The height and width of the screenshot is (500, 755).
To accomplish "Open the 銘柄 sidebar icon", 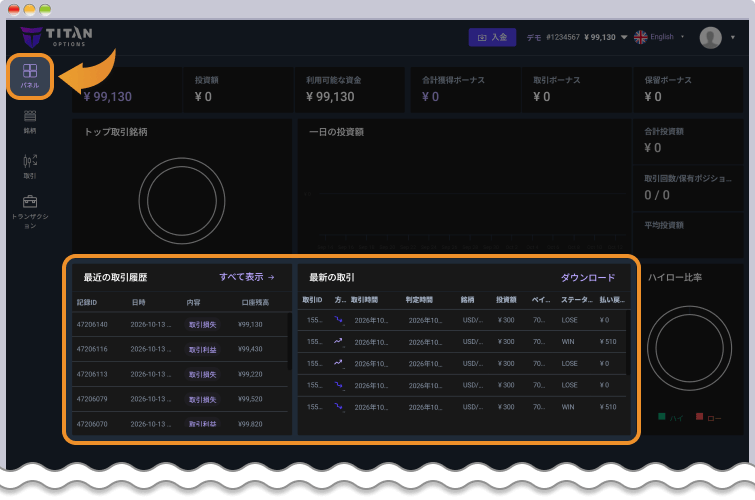I will [x=30, y=121].
